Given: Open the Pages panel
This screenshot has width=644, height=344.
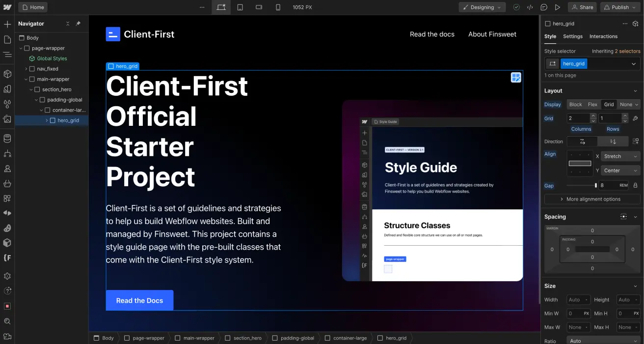Looking at the screenshot, I should (x=7, y=38).
